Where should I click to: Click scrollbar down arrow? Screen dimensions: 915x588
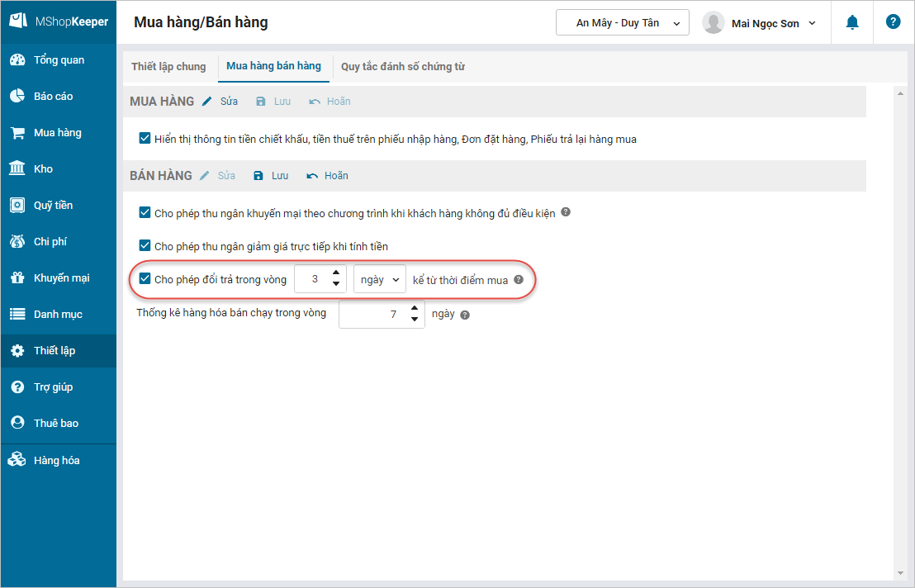pyautogui.click(x=900, y=573)
